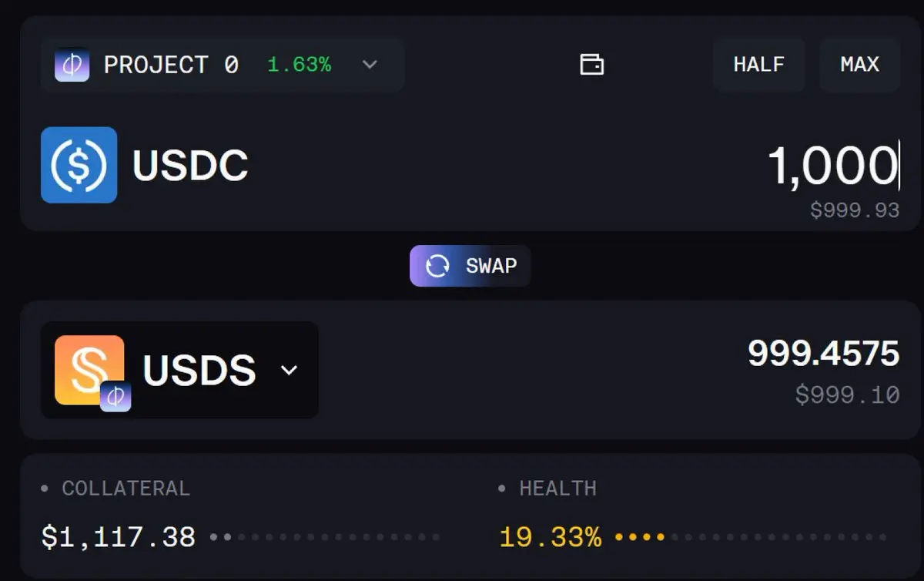Click the 999.4575 USDS output amount
This screenshot has width=924, height=581.
(823, 354)
